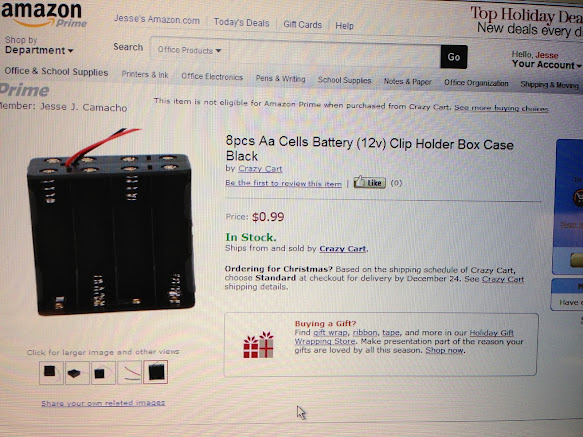Select the second angled-view thumbnail

(77, 373)
